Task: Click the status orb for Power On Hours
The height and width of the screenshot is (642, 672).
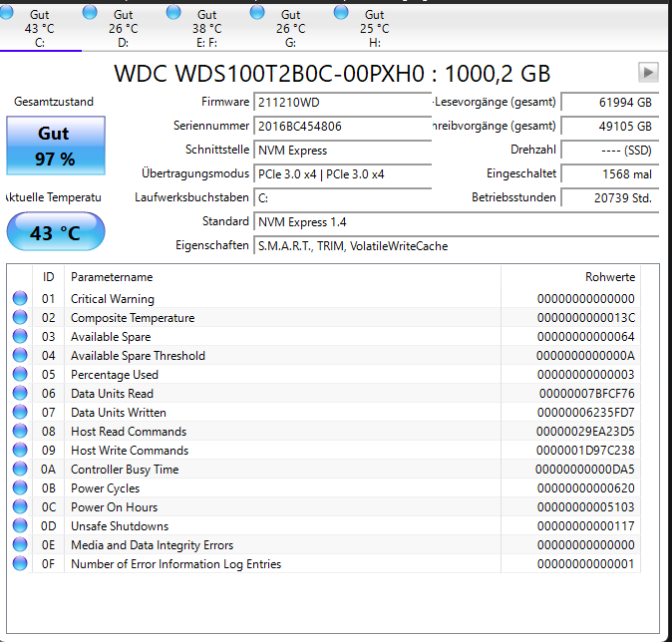Action: [x=20, y=506]
